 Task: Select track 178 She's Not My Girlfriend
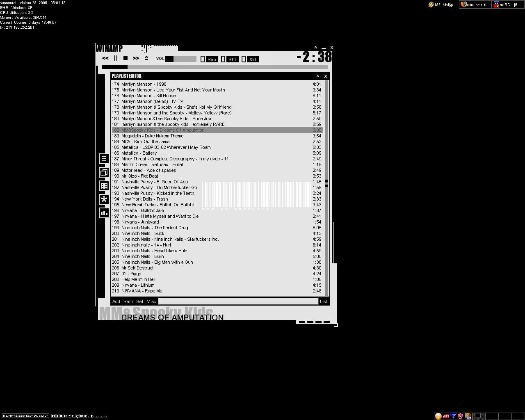[x=217, y=107]
